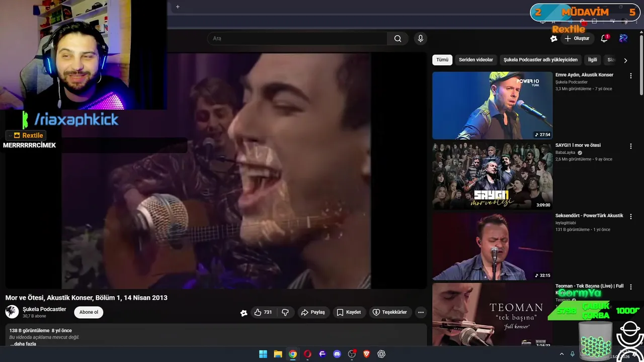The image size is (644, 362).
Task: Open Emre Aydın, Akustik Konser title
Action: point(584,75)
